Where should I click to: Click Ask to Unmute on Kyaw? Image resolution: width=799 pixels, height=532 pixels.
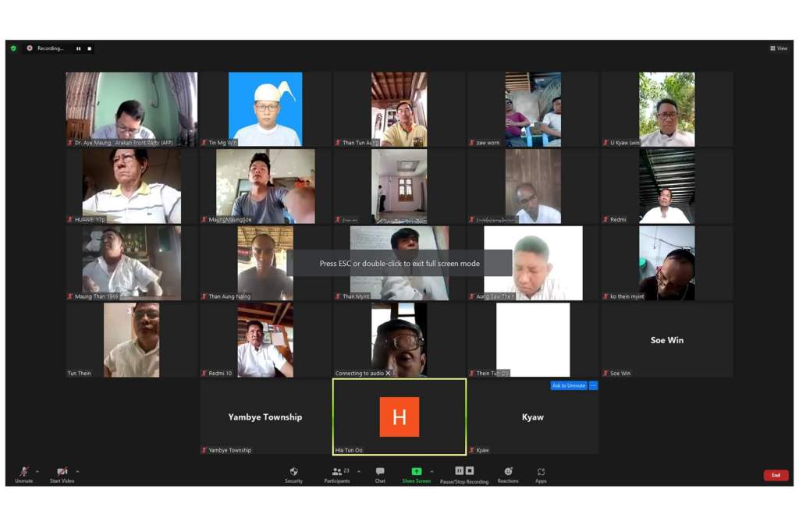tap(568, 385)
